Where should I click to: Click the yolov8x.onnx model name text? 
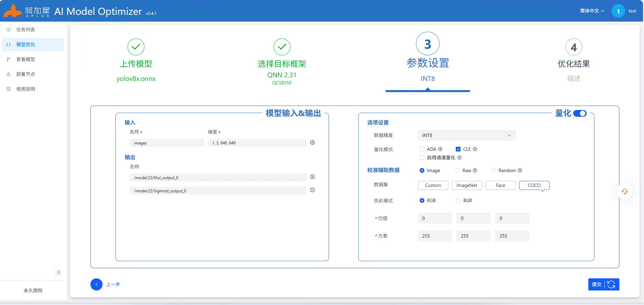click(136, 79)
